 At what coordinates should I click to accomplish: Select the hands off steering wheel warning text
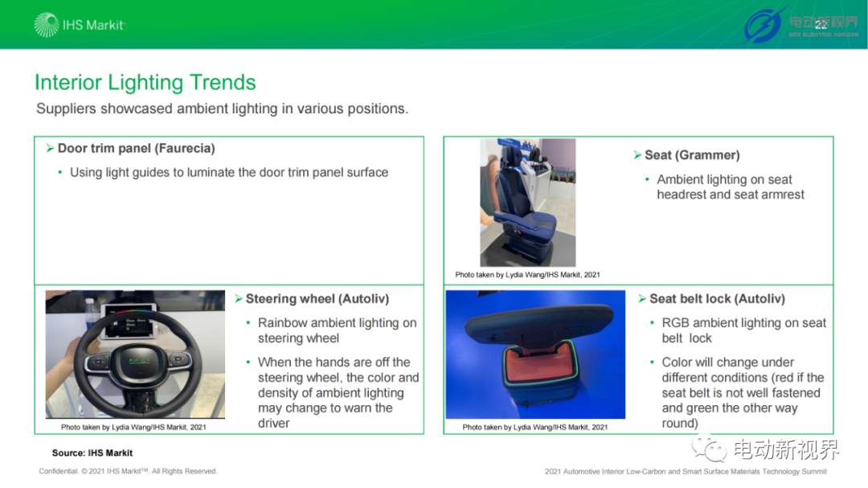pos(338,392)
